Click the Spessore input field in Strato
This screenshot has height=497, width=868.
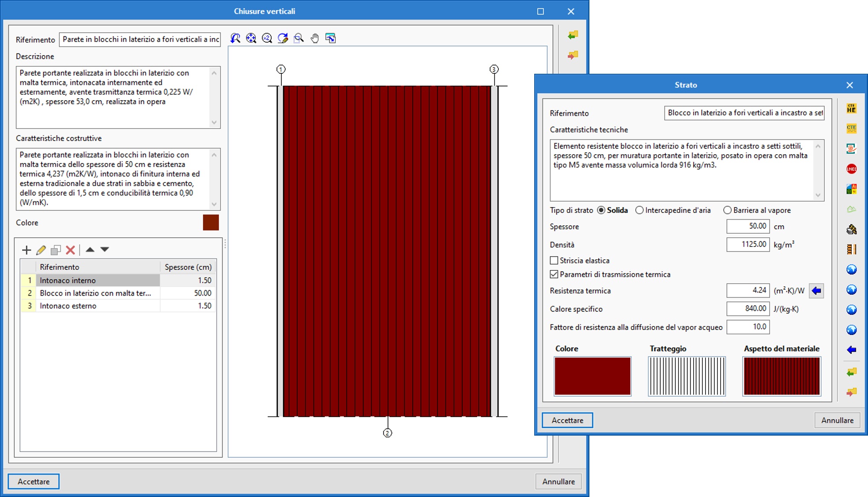tap(748, 226)
